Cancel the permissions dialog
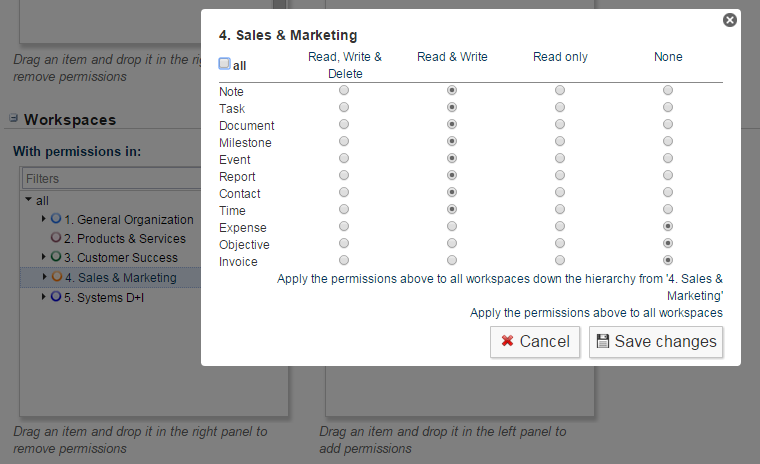 (x=535, y=341)
